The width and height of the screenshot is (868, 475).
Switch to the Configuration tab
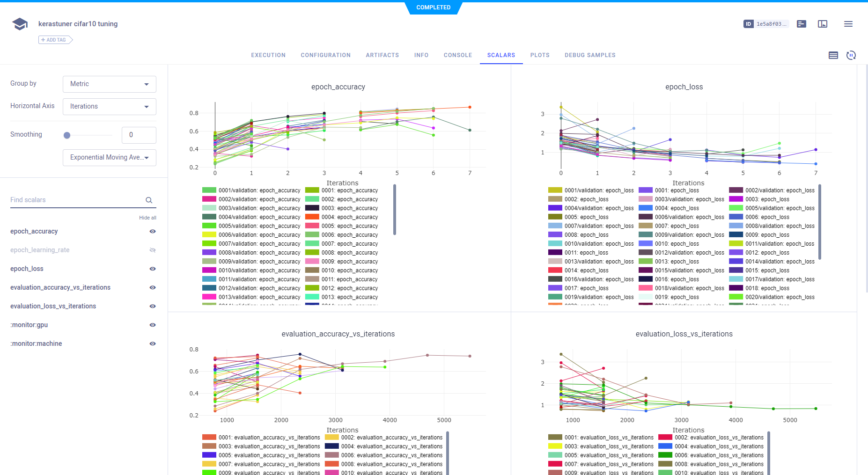click(325, 55)
